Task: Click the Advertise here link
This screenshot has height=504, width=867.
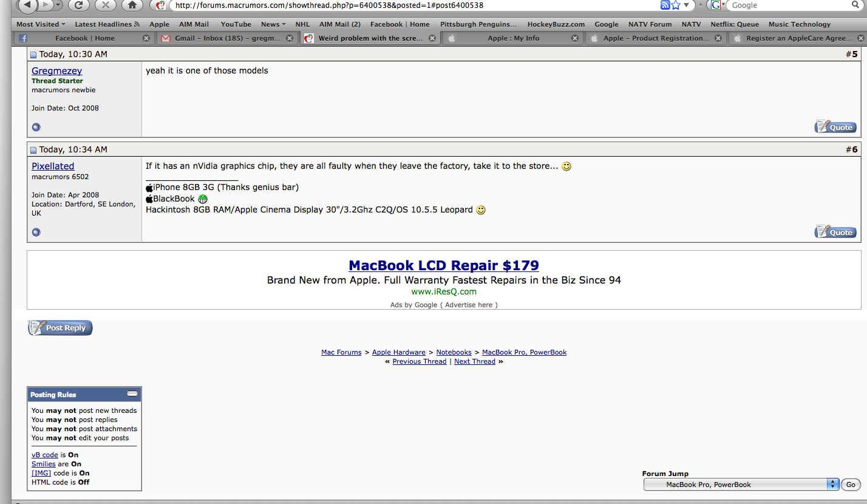Action: [x=469, y=305]
